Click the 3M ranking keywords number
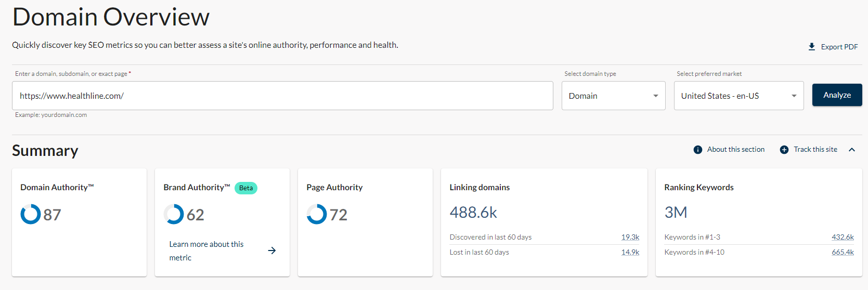Screen dimensions: 868x290 tap(676, 213)
